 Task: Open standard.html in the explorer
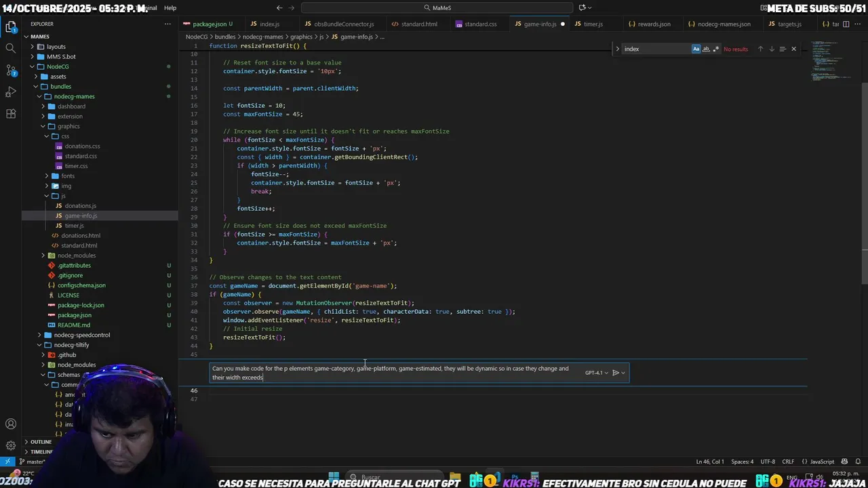pyautogui.click(x=79, y=245)
